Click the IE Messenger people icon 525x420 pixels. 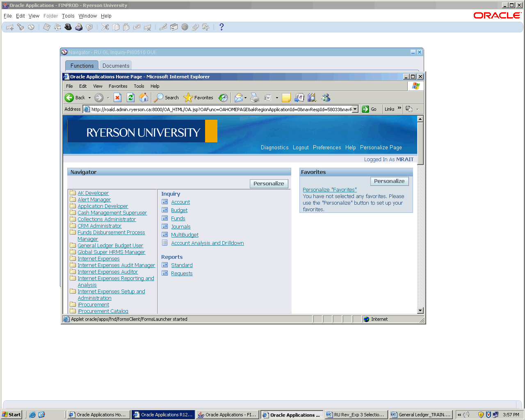click(x=326, y=98)
